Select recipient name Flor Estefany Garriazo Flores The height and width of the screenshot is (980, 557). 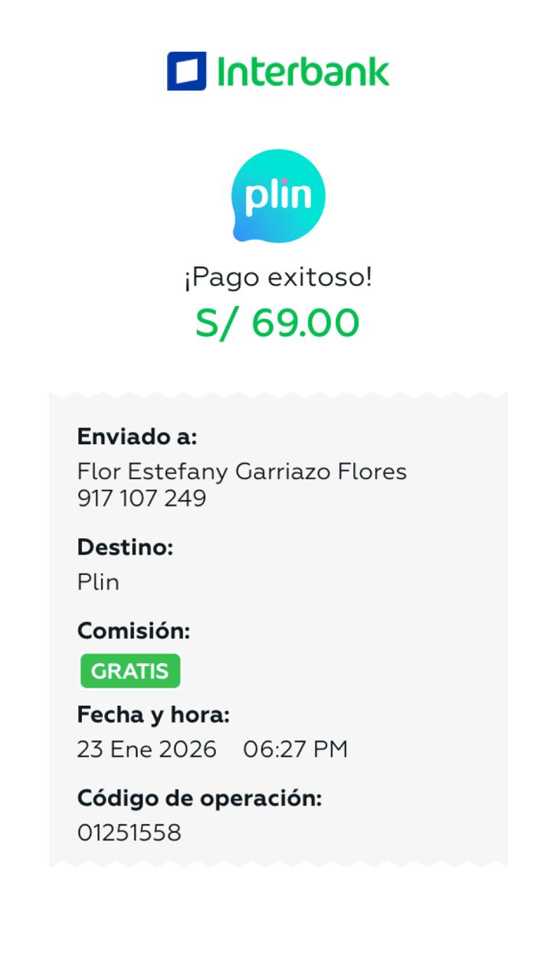click(x=241, y=471)
